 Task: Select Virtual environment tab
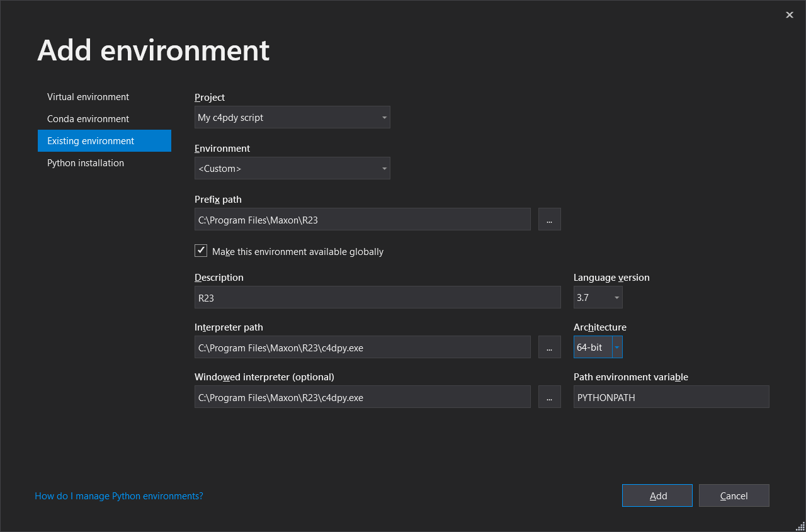(x=88, y=97)
